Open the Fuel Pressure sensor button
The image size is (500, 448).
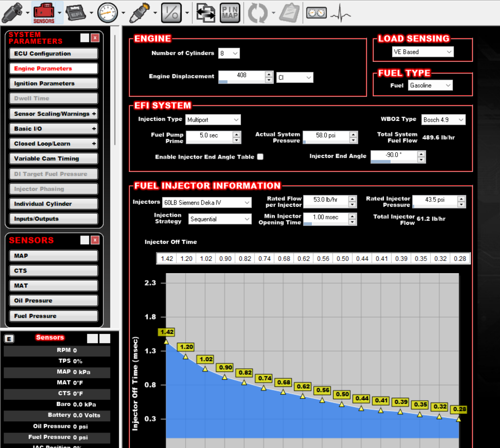tap(53, 316)
